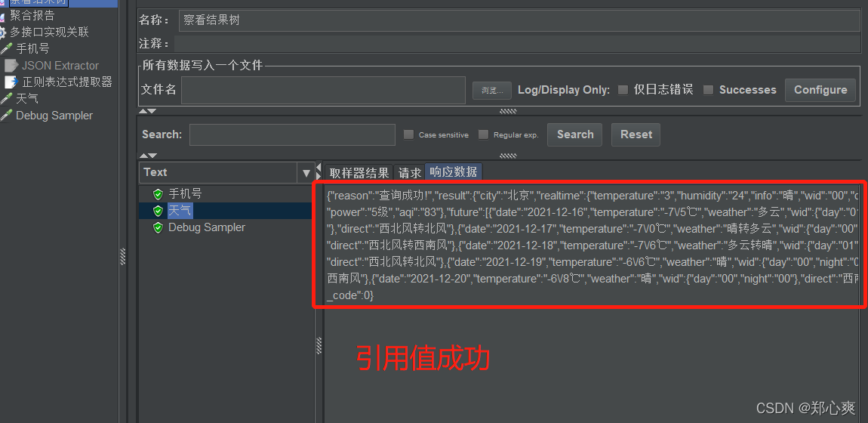868x423 pixels.
Task: Click the dropper icon next to 手机号 in the left tree
Action: pos(6,49)
